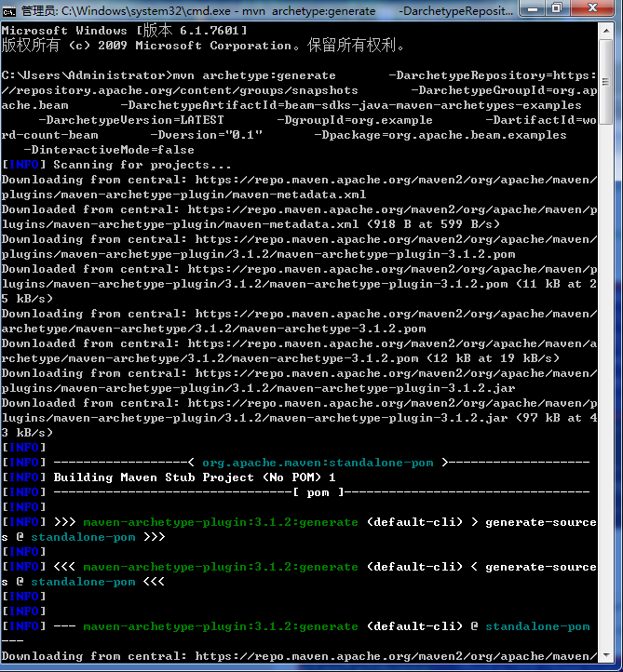Click green 'maven-archetype-plugin:3.1.2:generate' after '---'
This screenshot has width=623, height=672.
point(221,626)
